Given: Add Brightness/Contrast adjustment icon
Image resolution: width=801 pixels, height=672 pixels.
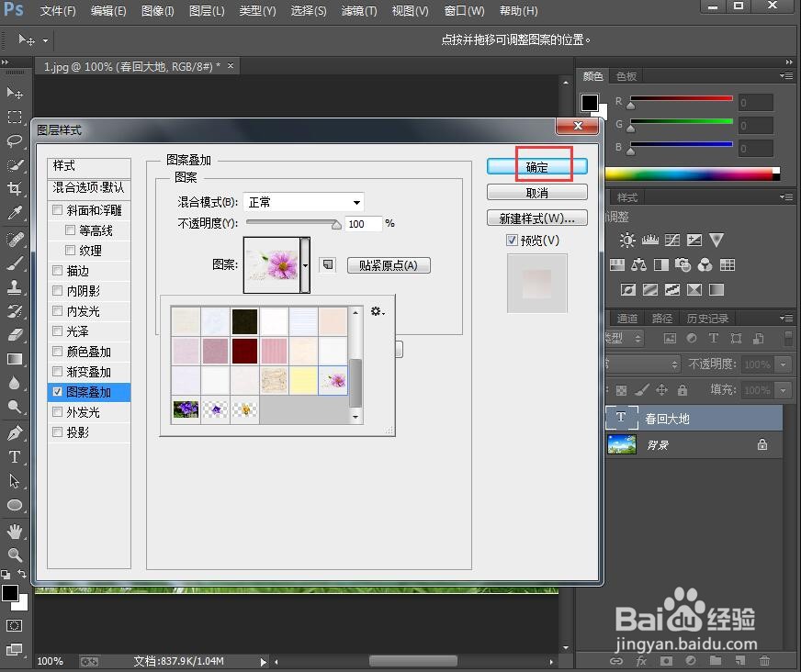Looking at the screenshot, I should (627, 240).
